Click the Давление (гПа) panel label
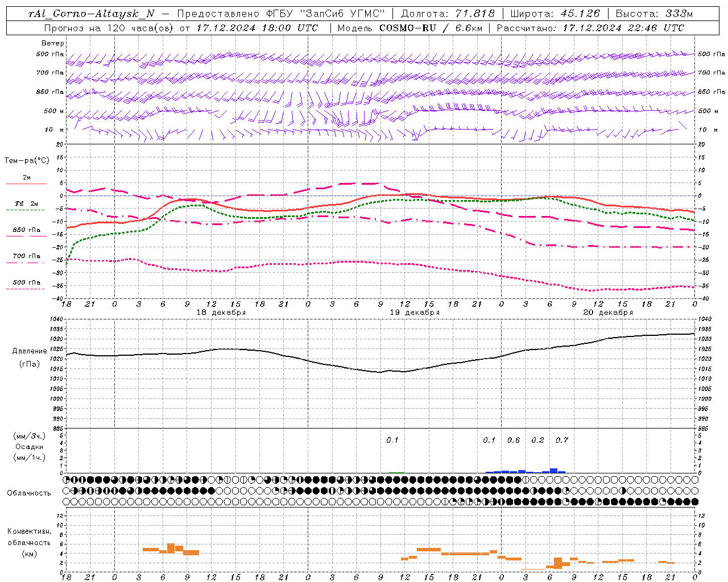 pos(30,357)
